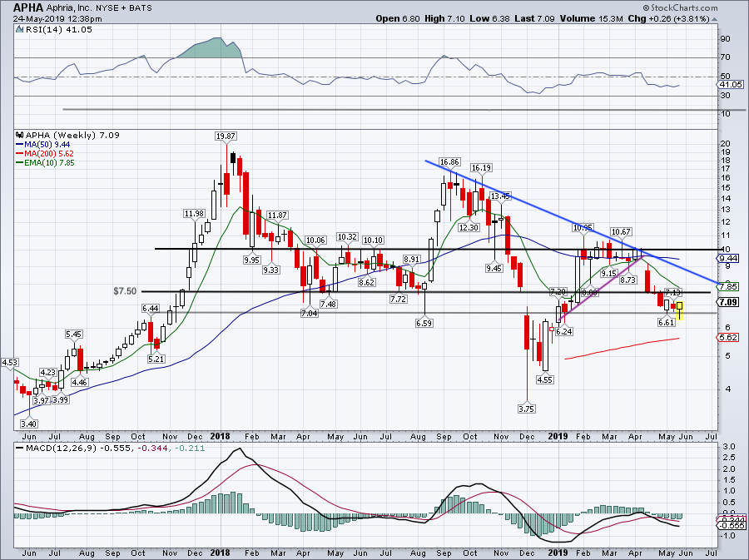This screenshot has height=560, width=749.
Task: Click the $7.50 support level annotation
Action: point(125,290)
